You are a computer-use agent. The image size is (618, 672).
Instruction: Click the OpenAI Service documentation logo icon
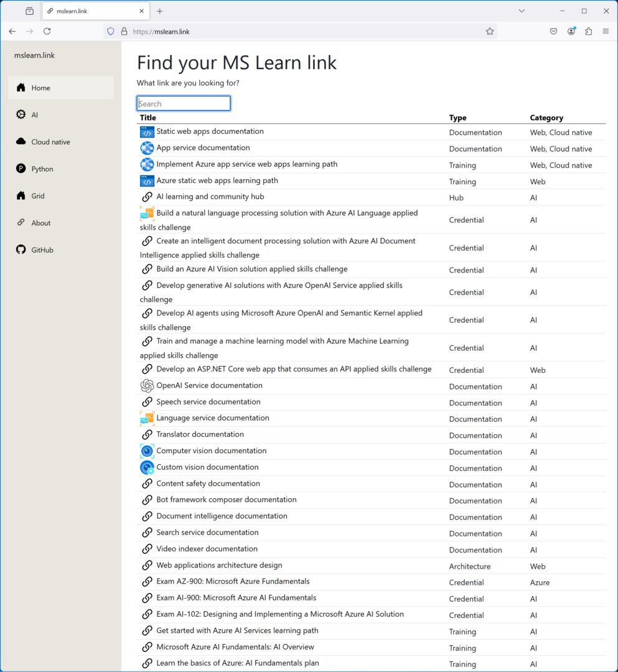[147, 386]
